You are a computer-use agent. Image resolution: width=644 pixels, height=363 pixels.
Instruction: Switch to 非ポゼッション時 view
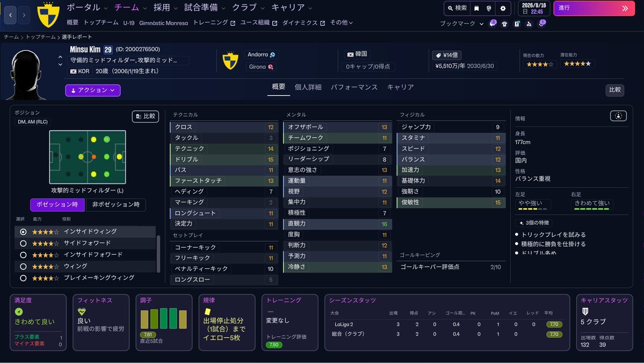click(x=116, y=205)
